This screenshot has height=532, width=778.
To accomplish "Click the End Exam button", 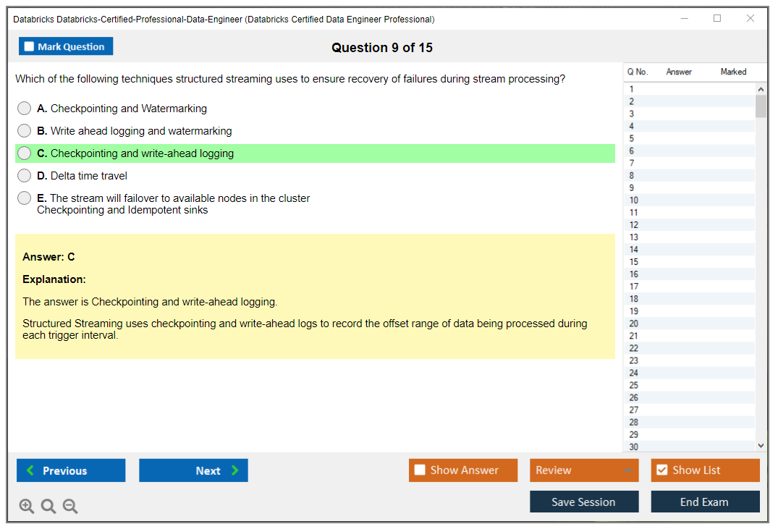I will coord(705,502).
